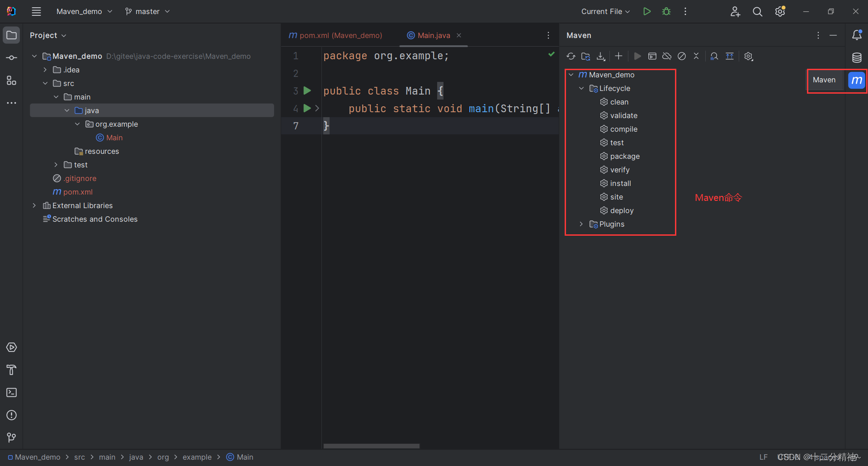Expand .idea folder in project tree

coord(45,70)
